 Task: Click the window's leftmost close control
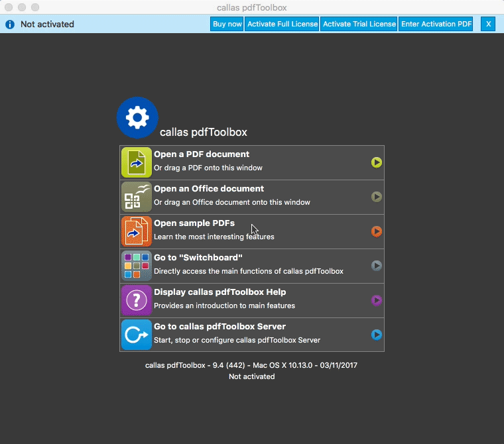click(9, 7)
